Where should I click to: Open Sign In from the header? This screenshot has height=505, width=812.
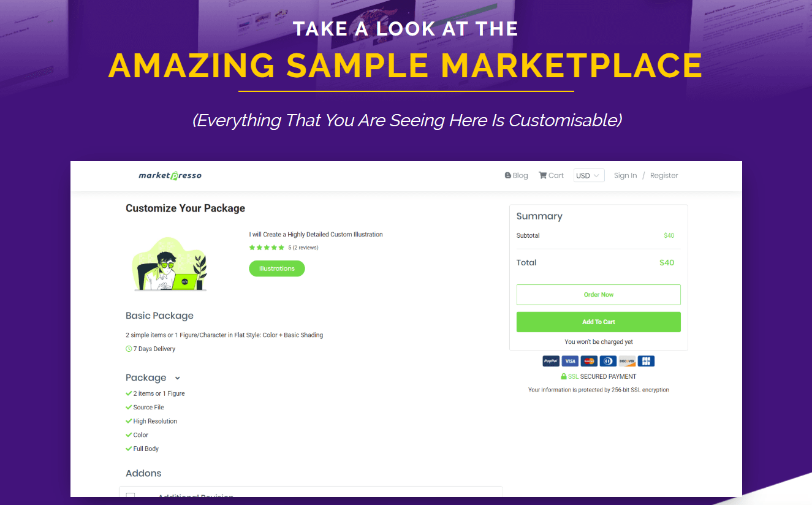coord(625,175)
